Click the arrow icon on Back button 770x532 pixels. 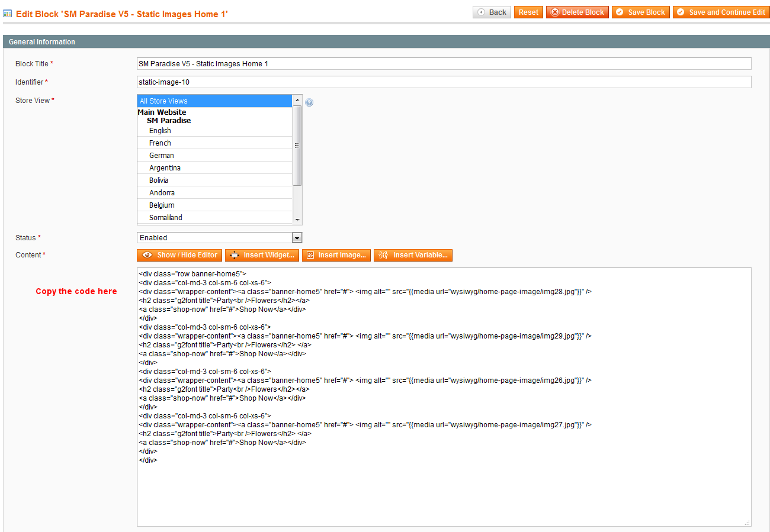[482, 12]
